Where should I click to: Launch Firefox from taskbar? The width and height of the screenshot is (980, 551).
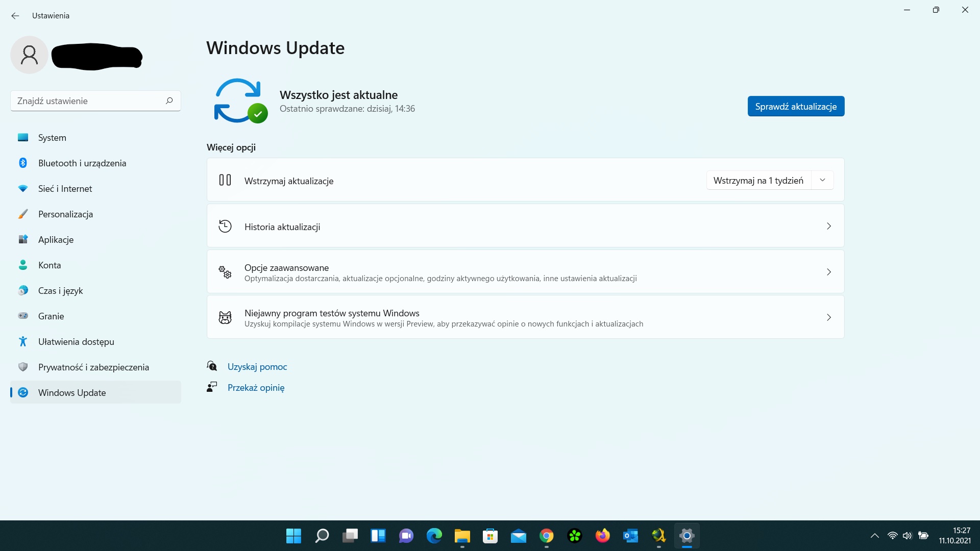[x=603, y=536]
